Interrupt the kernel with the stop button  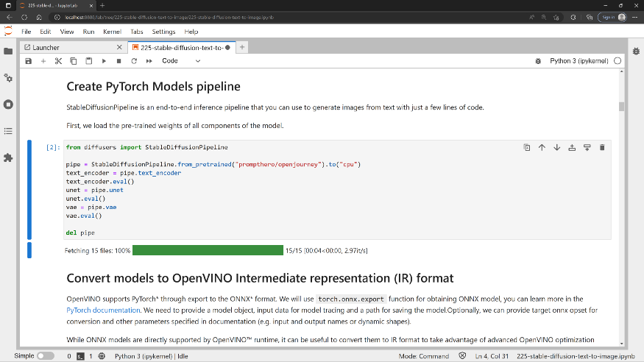coord(117,61)
